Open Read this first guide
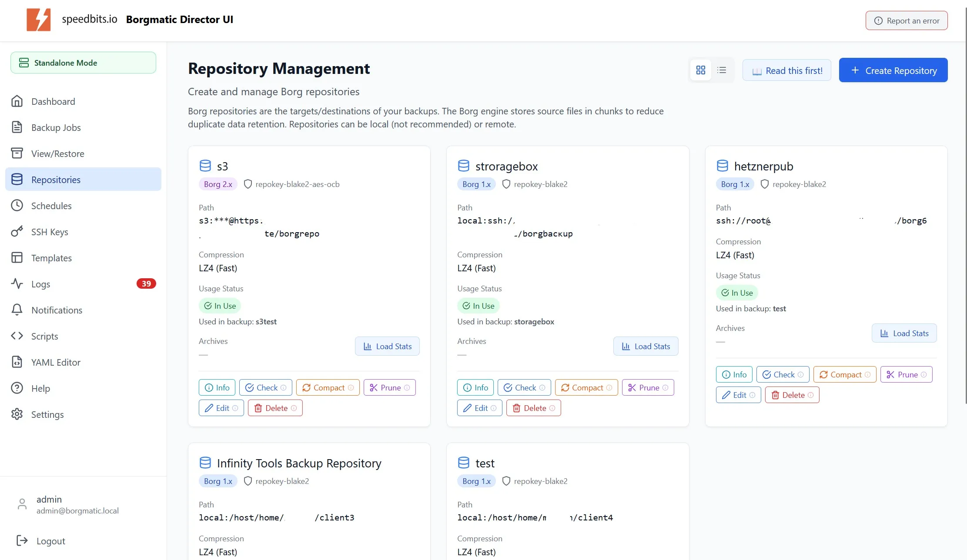 click(x=786, y=70)
